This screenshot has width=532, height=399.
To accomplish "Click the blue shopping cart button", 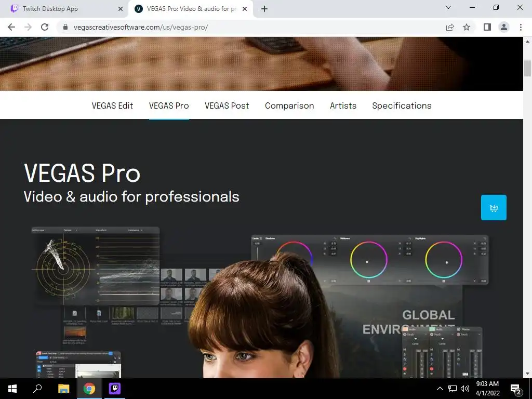I will click(x=494, y=207).
